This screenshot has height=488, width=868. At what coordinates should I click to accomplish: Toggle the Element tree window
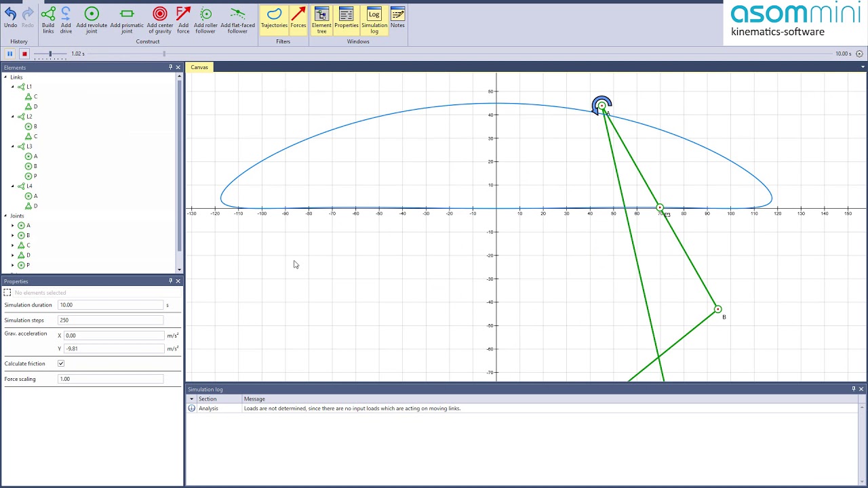point(321,20)
